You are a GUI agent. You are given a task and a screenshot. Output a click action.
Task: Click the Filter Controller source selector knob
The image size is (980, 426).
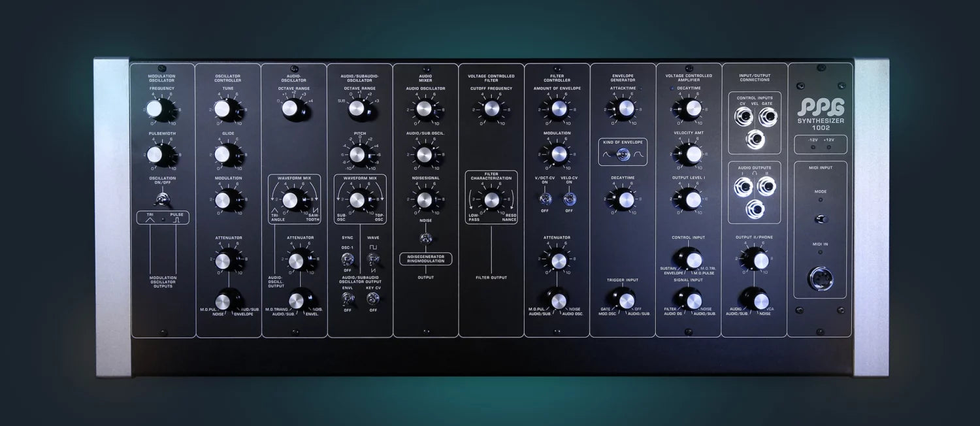(x=559, y=301)
